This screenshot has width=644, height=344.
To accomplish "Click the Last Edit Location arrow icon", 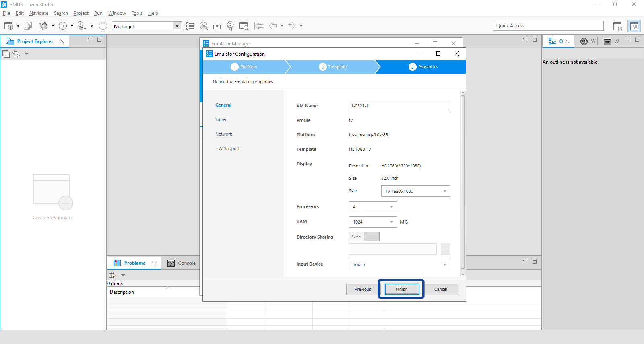I will tap(259, 26).
